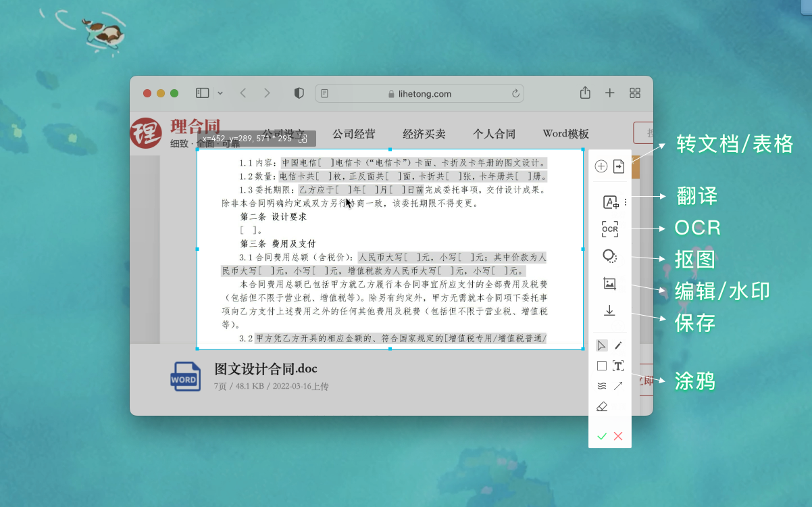This screenshot has height=507, width=812.
Task: Go forward in Safari
Action: point(267,93)
